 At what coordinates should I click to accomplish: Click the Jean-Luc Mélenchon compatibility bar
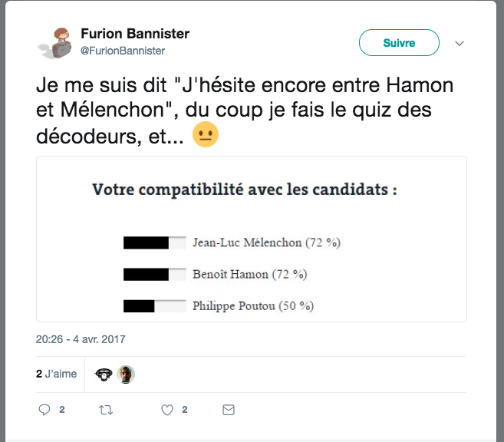coord(154,243)
